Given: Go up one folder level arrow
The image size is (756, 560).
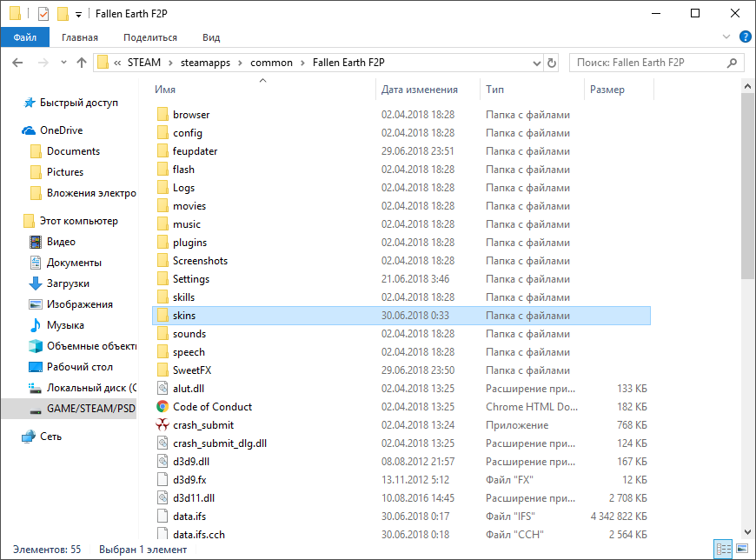Looking at the screenshot, I should tap(82, 63).
